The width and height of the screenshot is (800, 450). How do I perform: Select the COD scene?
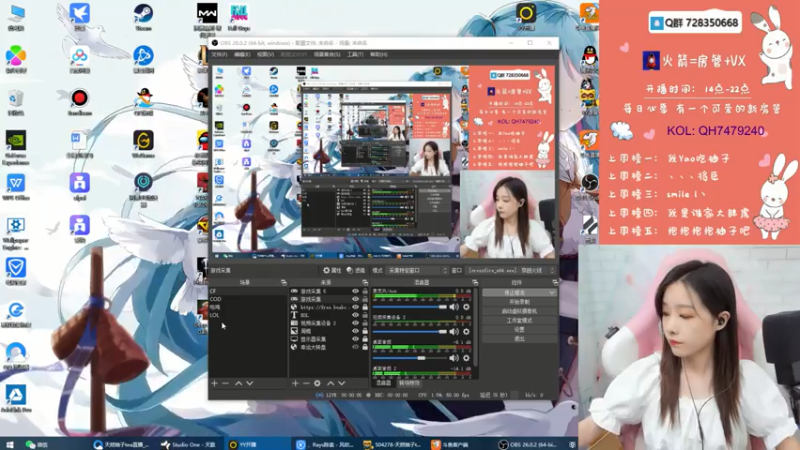[x=248, y=299]
